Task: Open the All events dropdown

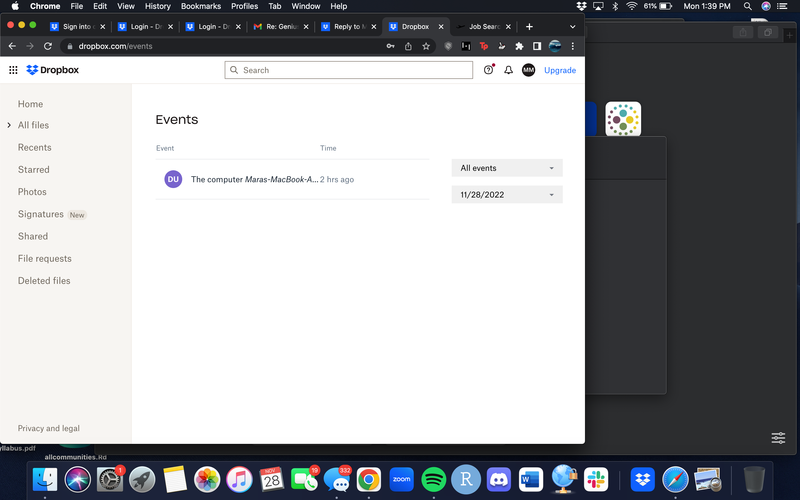Action: [x=506, y=168]
